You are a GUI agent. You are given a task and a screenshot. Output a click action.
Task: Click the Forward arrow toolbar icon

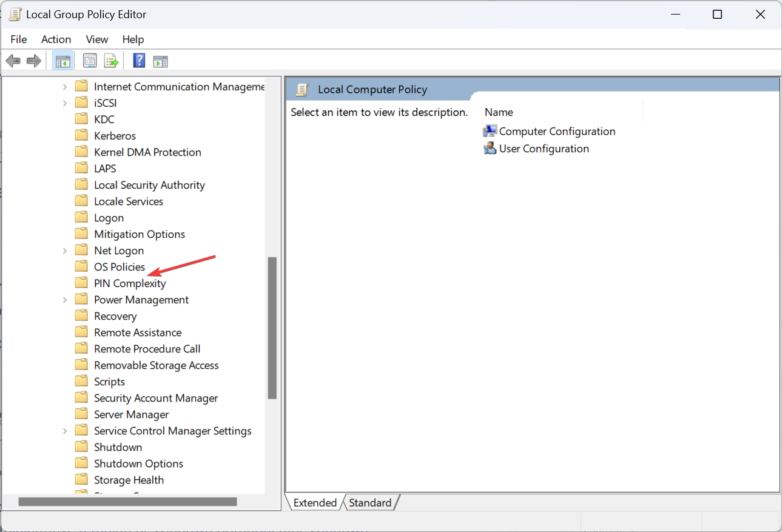(34, 61)
